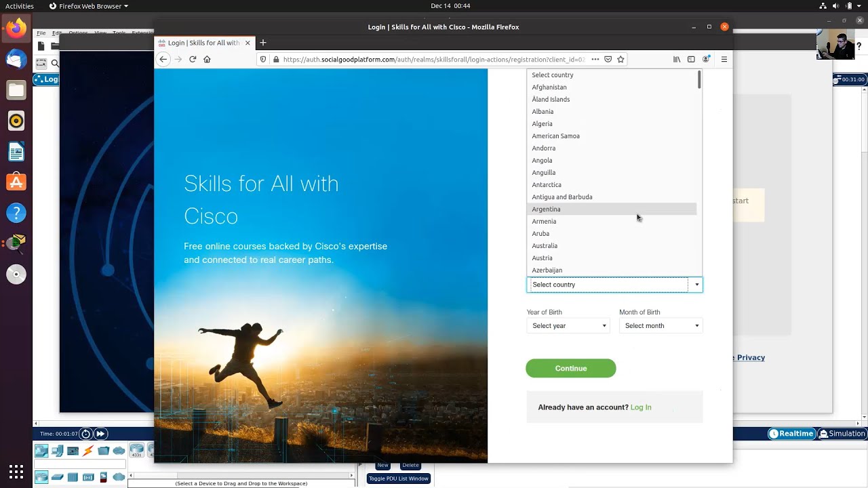The height and width of the screenshot is (488, 868).
Task: Choose Albania from country list
Action: tap(612, 112)
